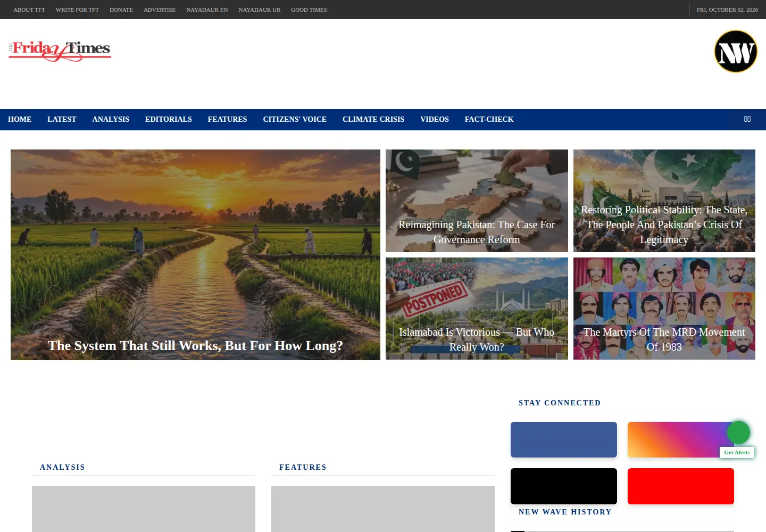Viewport: 766px width, 532px height.
Task: Open the blue Facebook social tile
Action: coord(564,440)
